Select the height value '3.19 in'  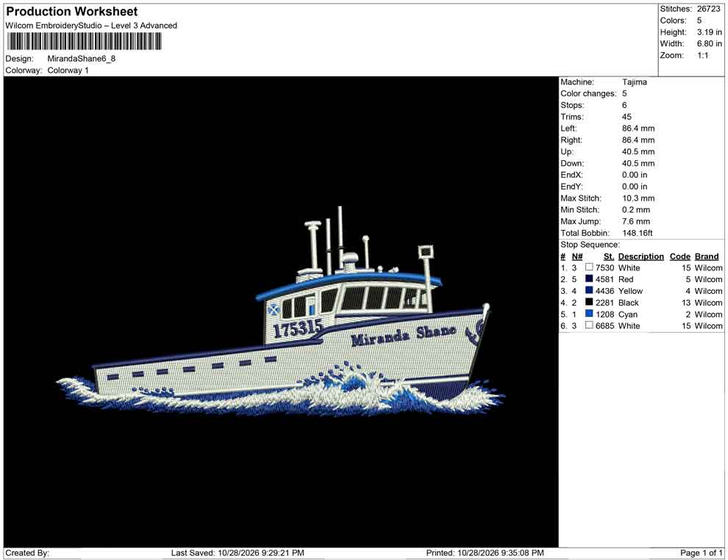click(710, 32)
